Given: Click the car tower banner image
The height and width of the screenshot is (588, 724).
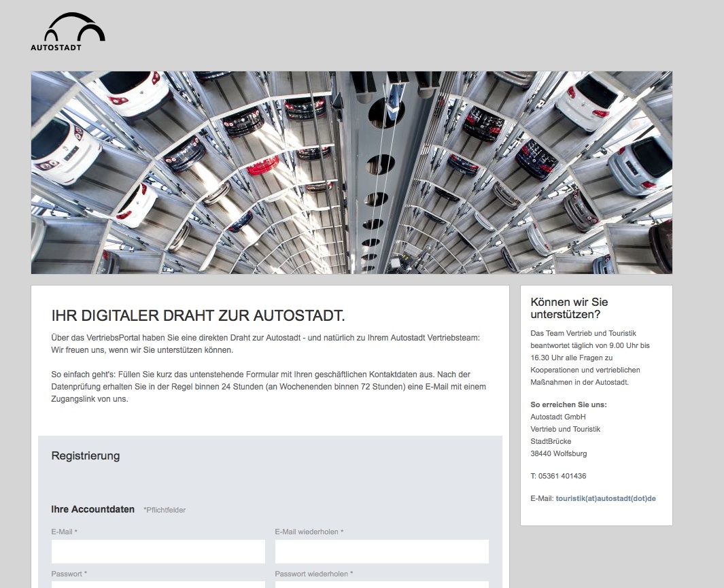Looking at the screenshot, I should coord(351,173).
